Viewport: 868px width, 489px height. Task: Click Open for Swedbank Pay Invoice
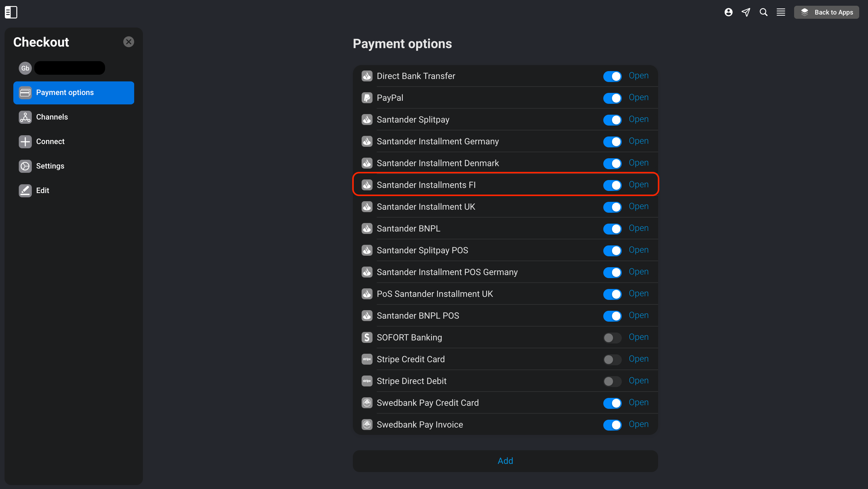pos(638,424)
